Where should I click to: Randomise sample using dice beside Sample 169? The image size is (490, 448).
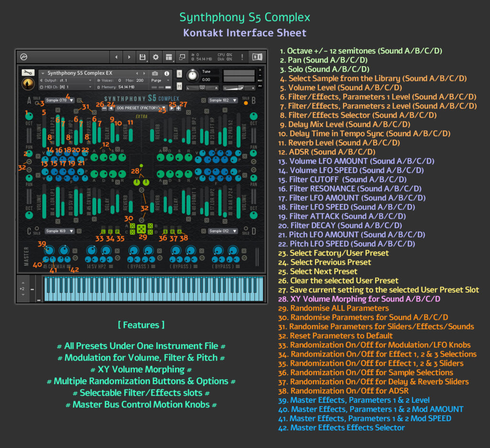[x=79, y=231]
